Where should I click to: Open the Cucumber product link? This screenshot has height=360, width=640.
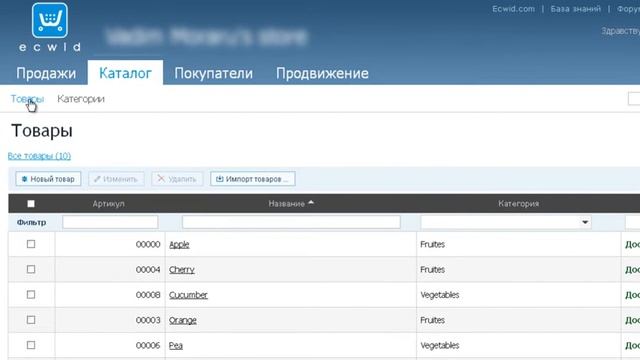[188, 295]
